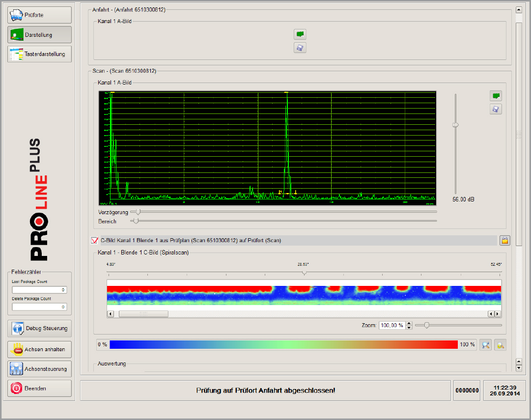Click Lost Package Count field
This screenshot has width=531, height=420.
(x=39, y=290)
